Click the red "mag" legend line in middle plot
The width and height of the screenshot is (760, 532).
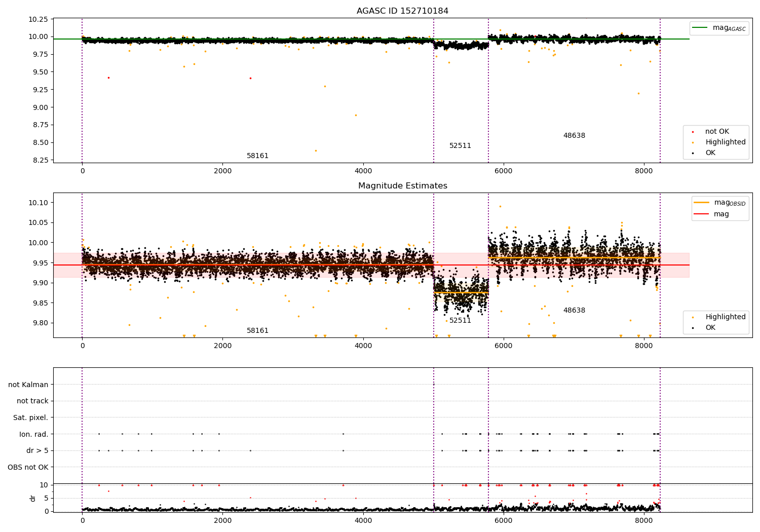[x=702, y=214]
